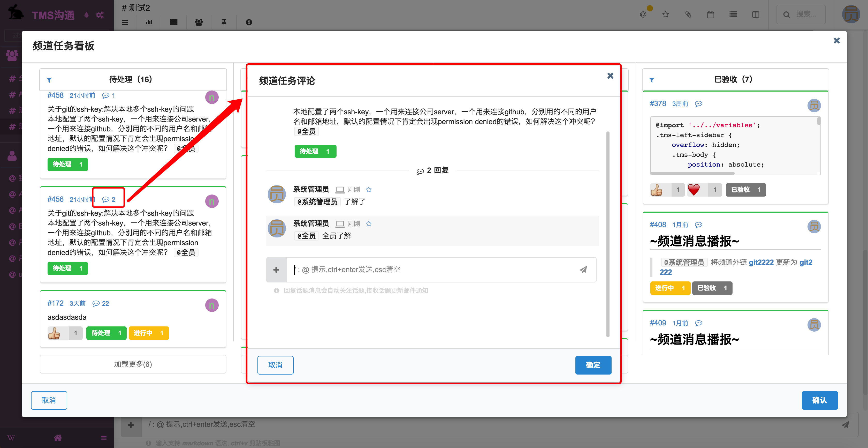Click the send paper-plane icon in comment box
This screenshot has height=448, width=868.
(583, 269)
